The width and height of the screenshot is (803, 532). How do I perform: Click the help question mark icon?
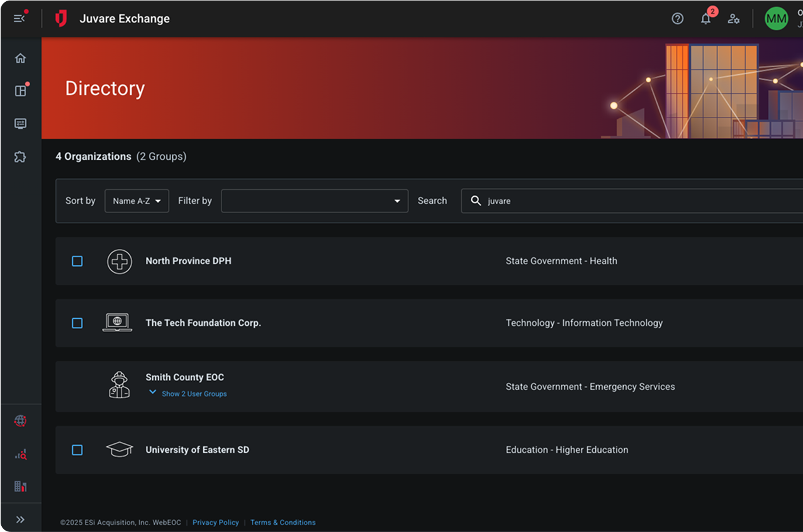click(677, 19)
